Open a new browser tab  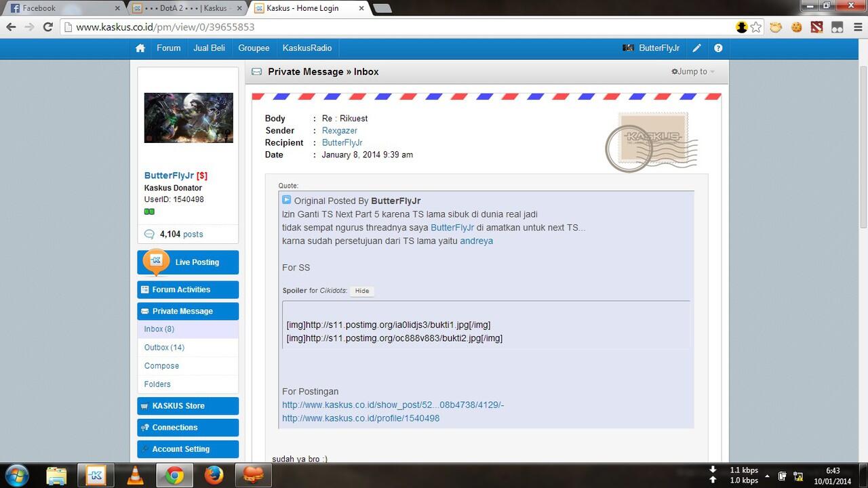tap(382, 9)
